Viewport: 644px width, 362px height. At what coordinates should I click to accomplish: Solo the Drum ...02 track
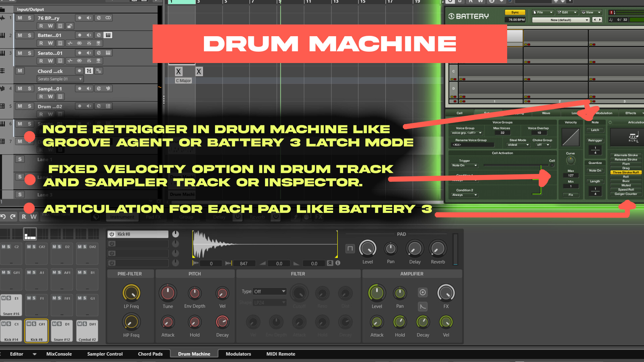click(30, 106)
